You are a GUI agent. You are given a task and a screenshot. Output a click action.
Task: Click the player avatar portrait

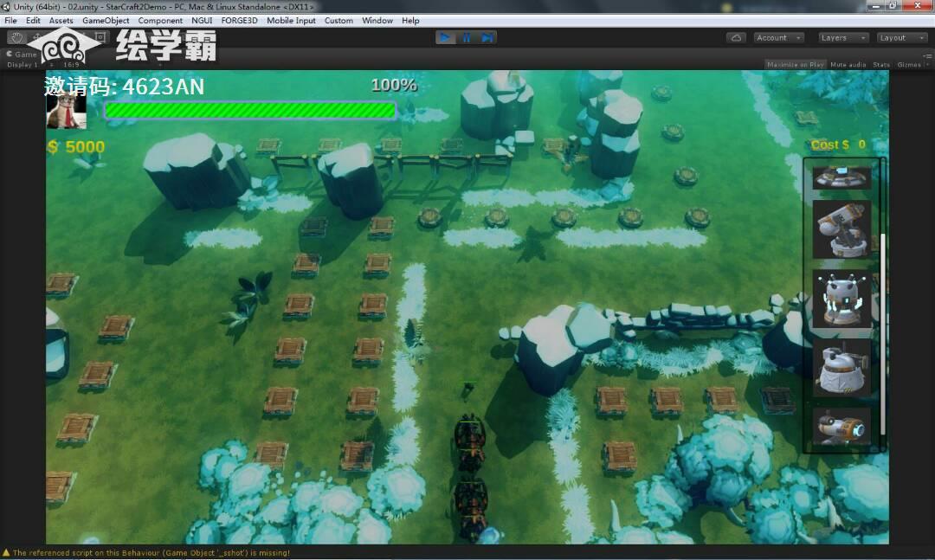click(66, 112)
